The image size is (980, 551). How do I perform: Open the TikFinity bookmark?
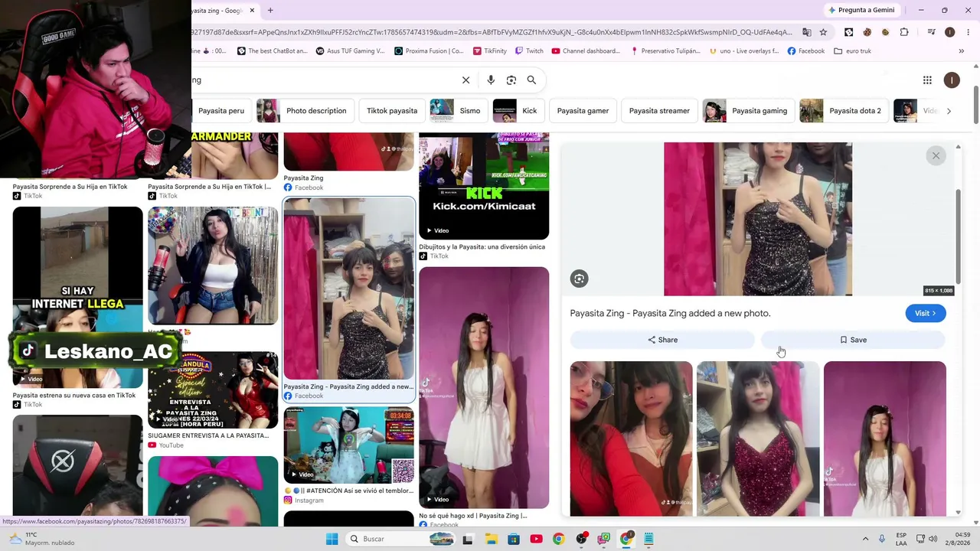click(489, 51)
